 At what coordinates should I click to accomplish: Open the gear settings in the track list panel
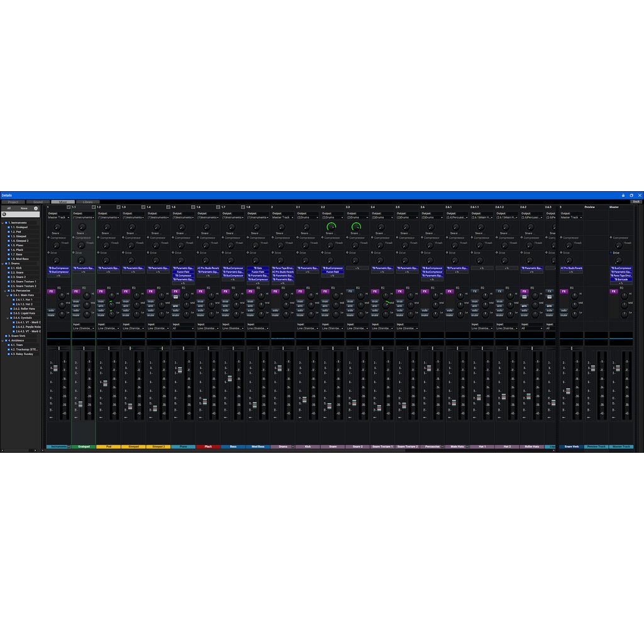click(36, 208)
